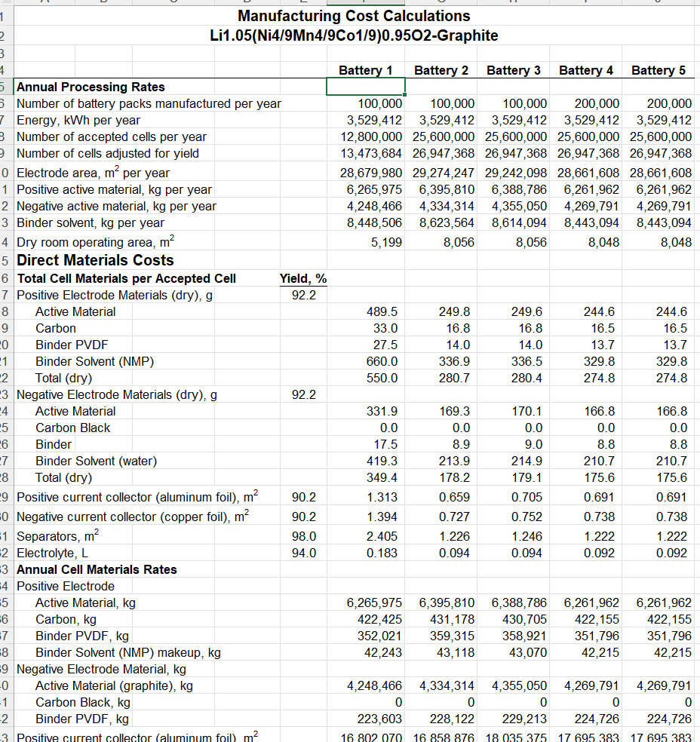Select Battery 2 Binder Solvent water value 213.9
The image size is (700, 742).
tap(454, 461)
